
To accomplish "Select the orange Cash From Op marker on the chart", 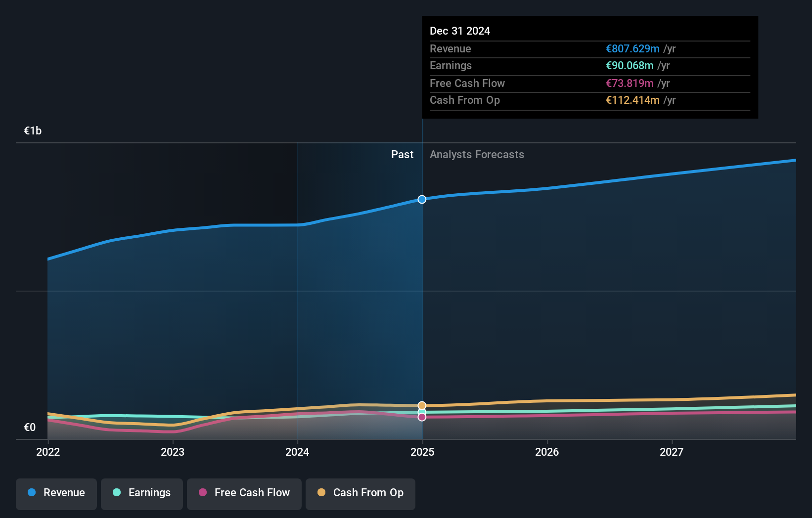I will [x=422, y=405].
